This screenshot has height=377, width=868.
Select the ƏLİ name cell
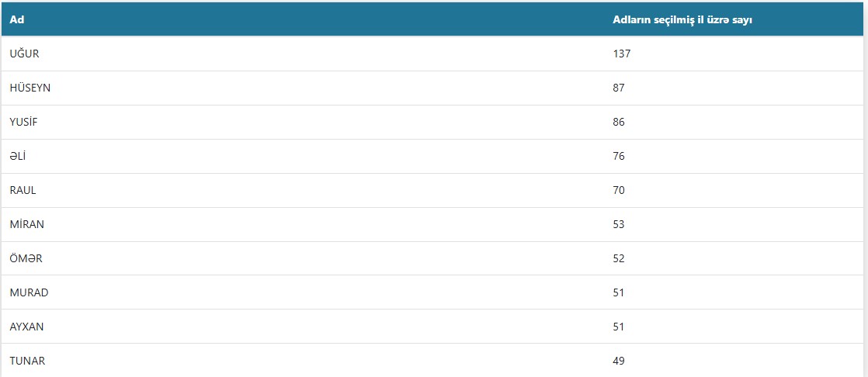18,156
